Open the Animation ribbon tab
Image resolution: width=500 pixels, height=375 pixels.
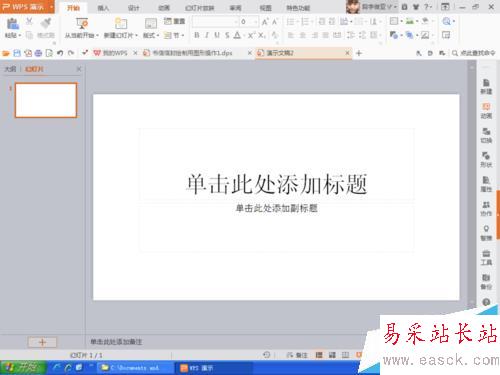[164, 8]
